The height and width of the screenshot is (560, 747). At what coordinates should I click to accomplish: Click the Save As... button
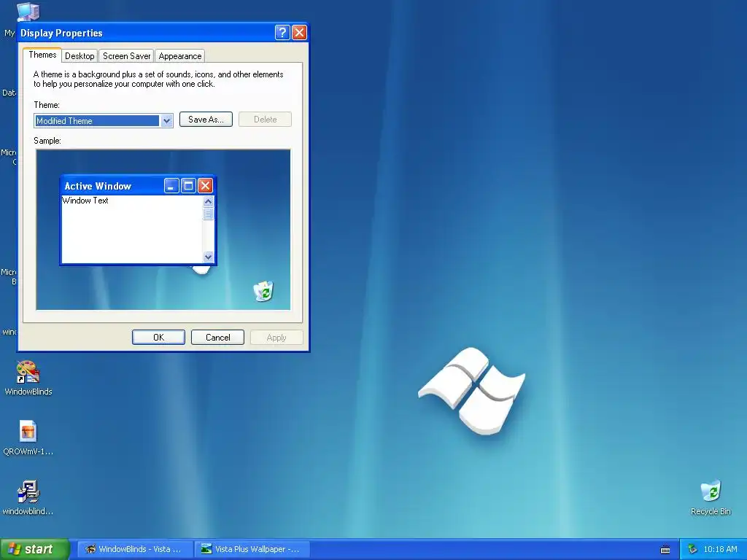point(206,120)
